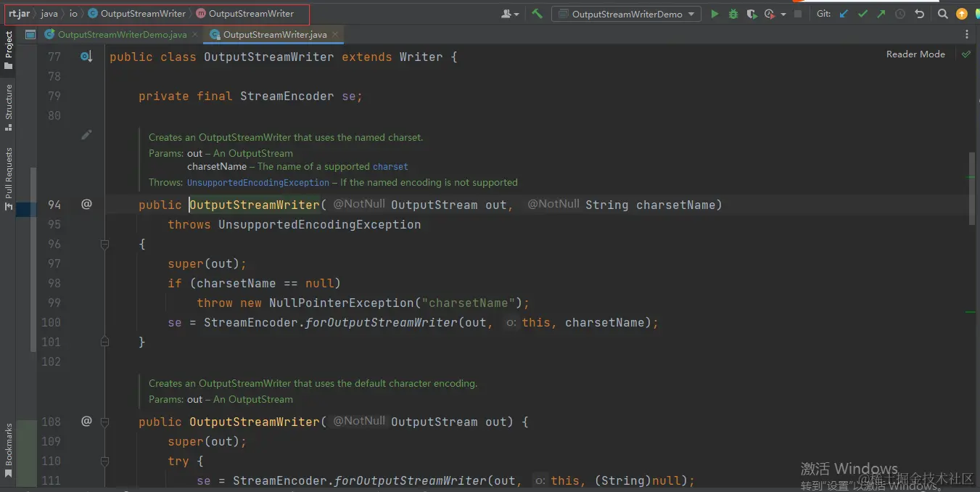
Task: Click the OutputStreamWriter class breadcrumb
Action: click(x=137, y=14)
